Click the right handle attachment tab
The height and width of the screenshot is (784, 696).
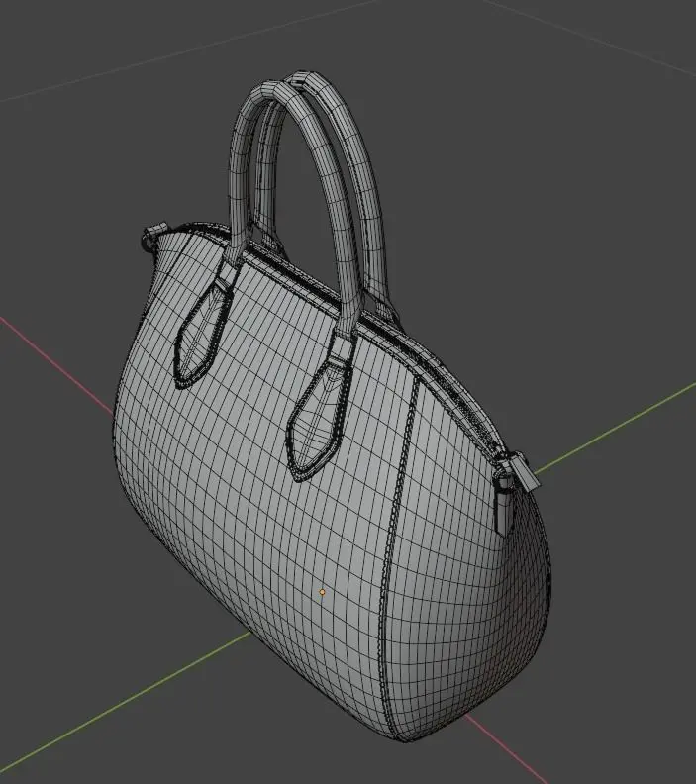click(320, 413)
